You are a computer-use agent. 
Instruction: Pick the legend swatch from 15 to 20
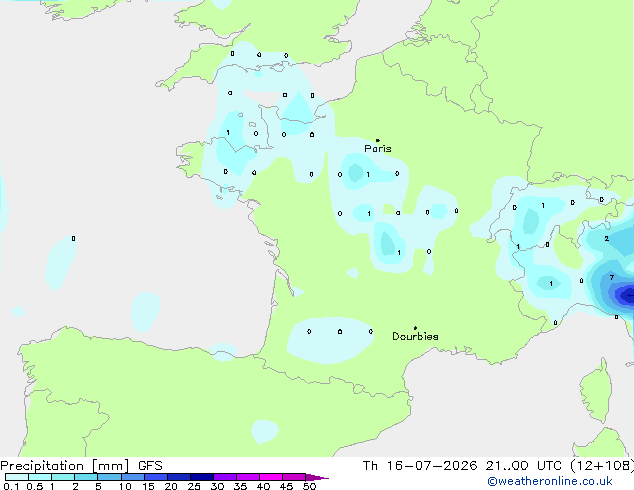pyautogui.click(x=155, y=477)
